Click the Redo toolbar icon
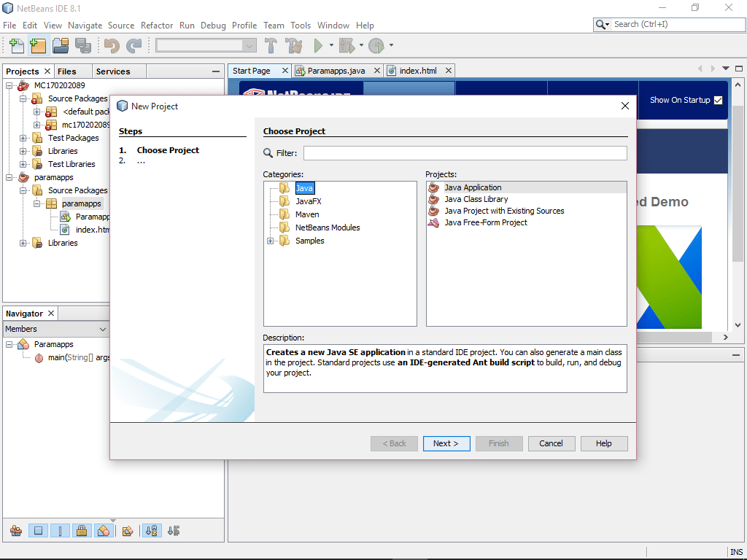Screen dimensions: 747x560 tap(134, 46)
